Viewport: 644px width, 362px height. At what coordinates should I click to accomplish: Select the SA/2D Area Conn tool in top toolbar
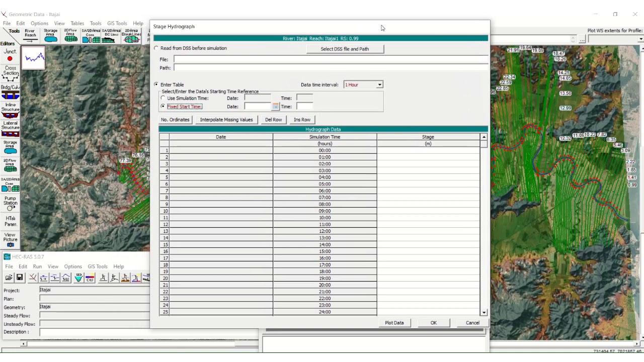tap(91, 36)
